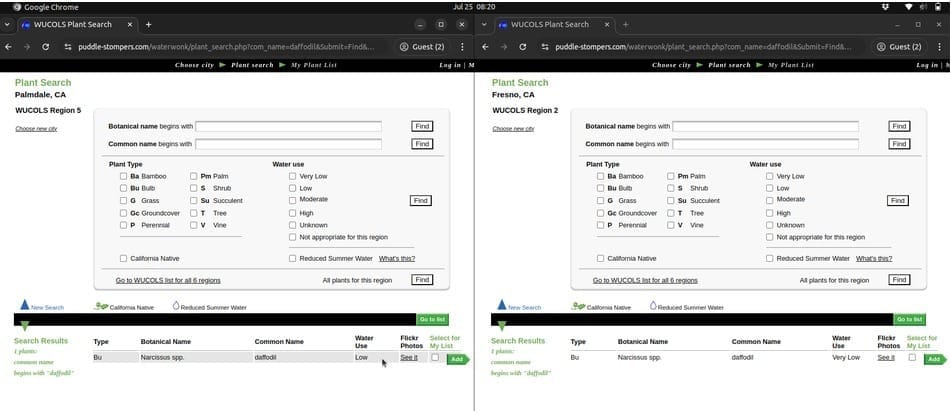Screen dimensions: 951x411
Task: Expand the tab search chevron in the Palmdale window
Action: pos(9,24)
